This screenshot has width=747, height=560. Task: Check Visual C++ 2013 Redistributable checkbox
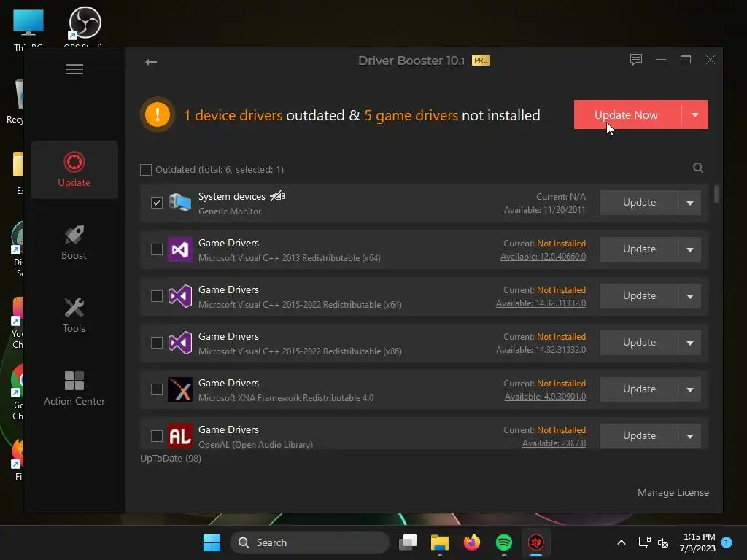coord(157,249)
